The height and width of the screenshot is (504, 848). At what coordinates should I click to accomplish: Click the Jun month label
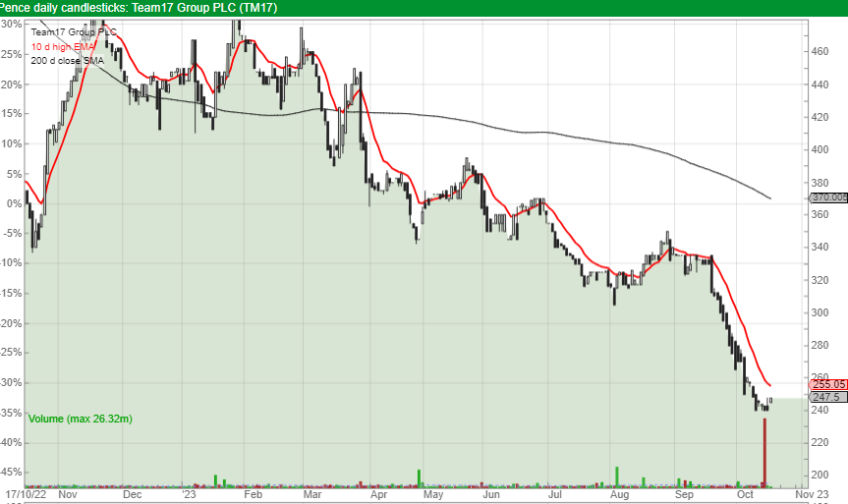tap(491, 494)
